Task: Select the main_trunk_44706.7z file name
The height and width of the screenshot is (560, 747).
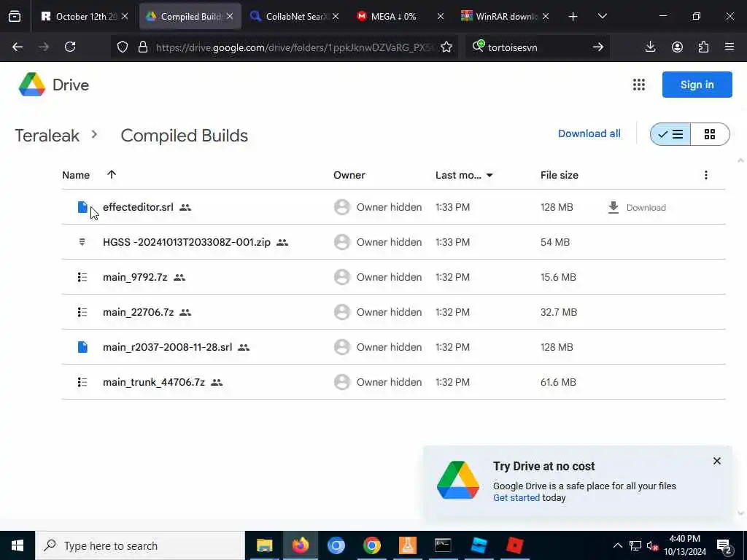Action: pyautogui.click(x=153, y=382)
